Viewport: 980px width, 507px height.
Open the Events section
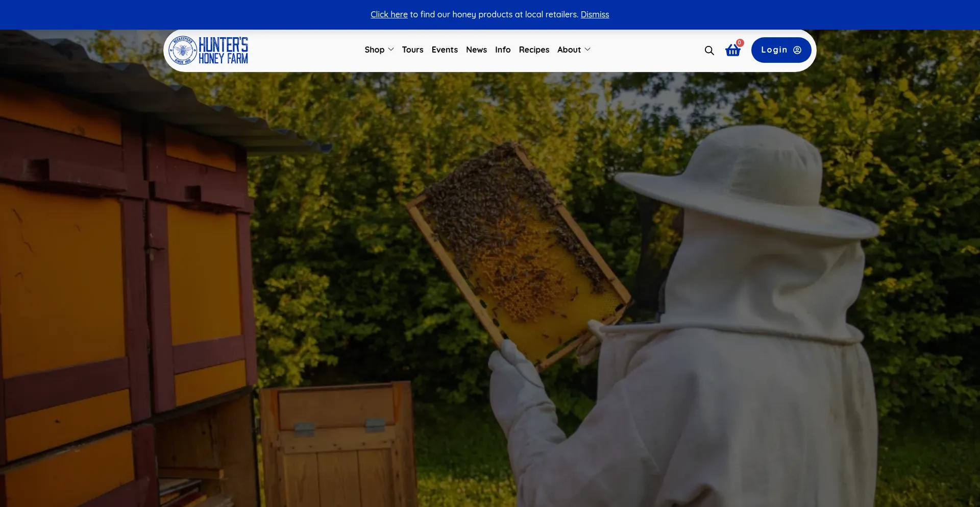[444, 50]
